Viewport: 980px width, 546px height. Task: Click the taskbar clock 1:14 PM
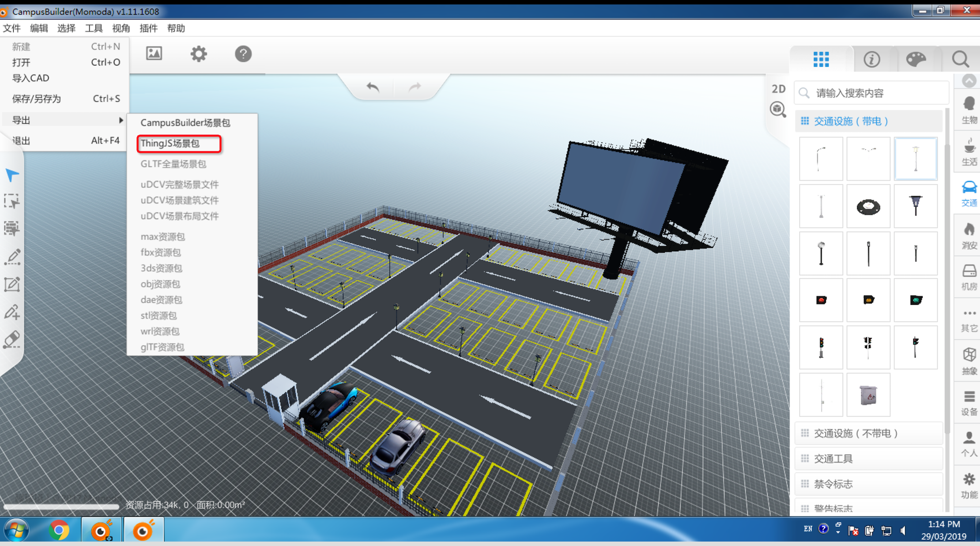click(944, 524)
